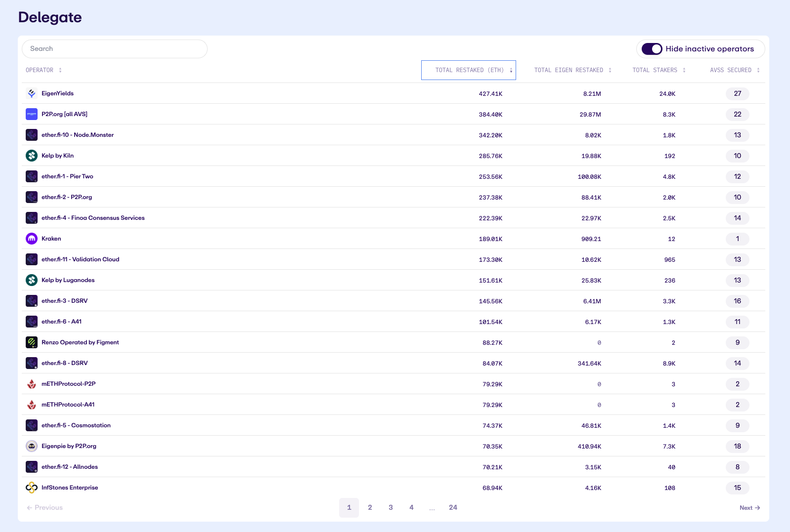Click the ether.fi-5 - Cosmostation name text
The image size is (790, 532).
[76, 425]
